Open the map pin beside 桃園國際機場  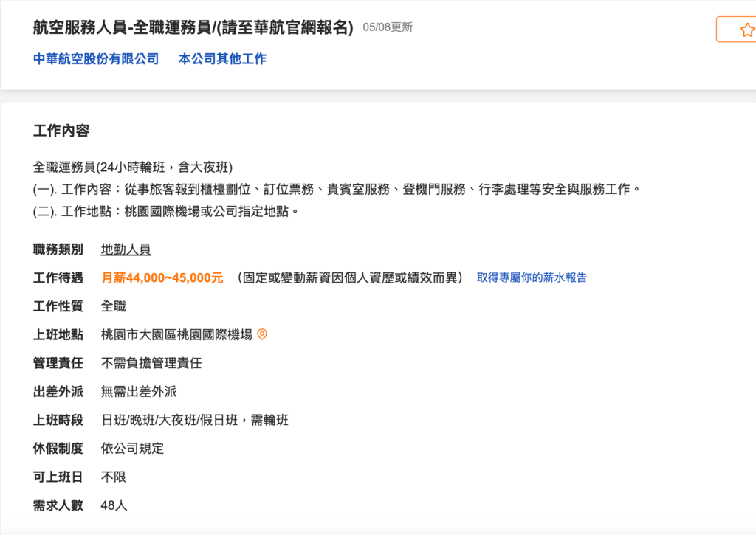click(x=262, y=334)
